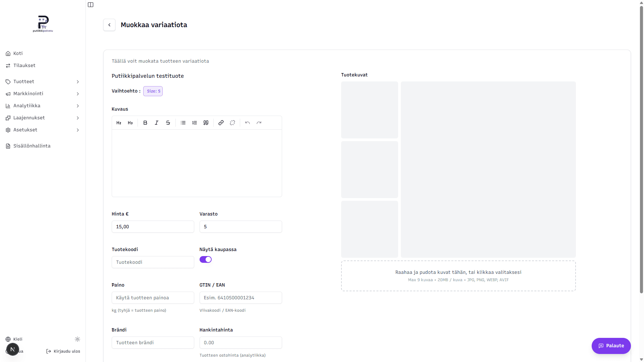
Task: Click the Markkinointi menu label
Action: 28,94
